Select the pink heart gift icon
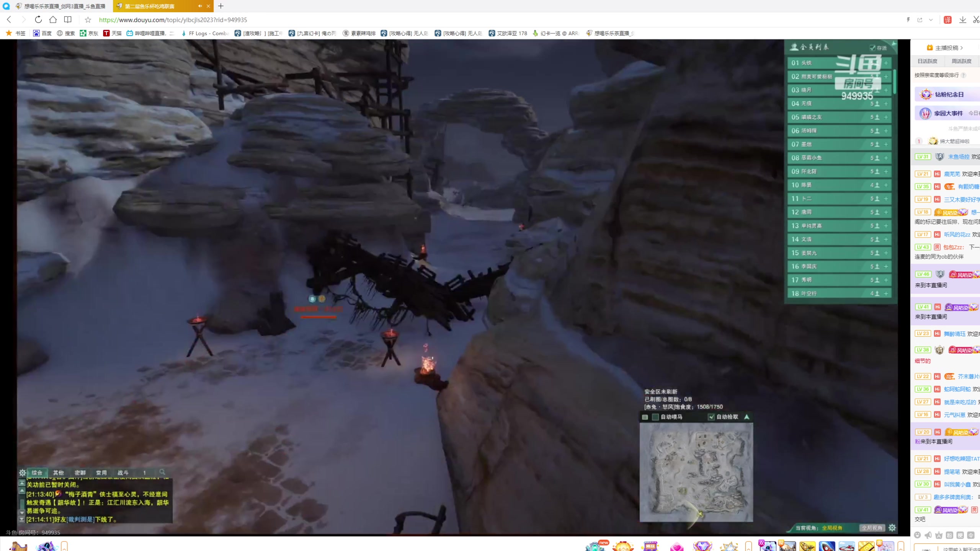Image resolution: width=980 pixels, height=551 pixels. (x=677, y=546)
